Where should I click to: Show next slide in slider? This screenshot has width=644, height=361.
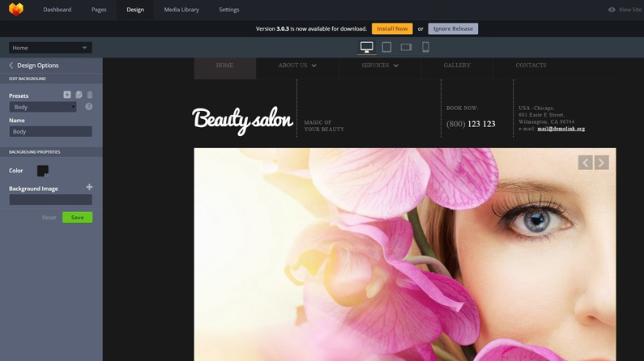coord(602,163)
